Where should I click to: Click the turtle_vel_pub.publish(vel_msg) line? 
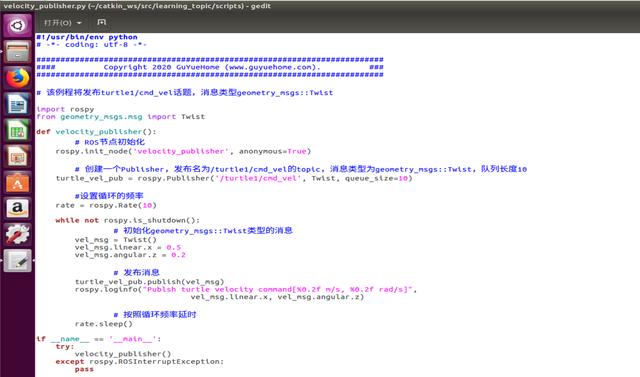coord(149,282)
